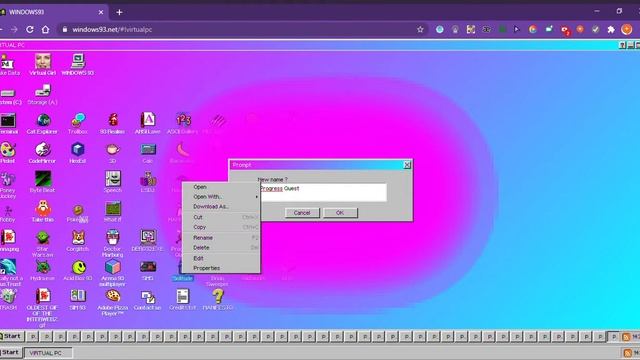Launch the Trollbox chat icon
Viewport: 640px width, 360px height.
[x=78, y=124]
